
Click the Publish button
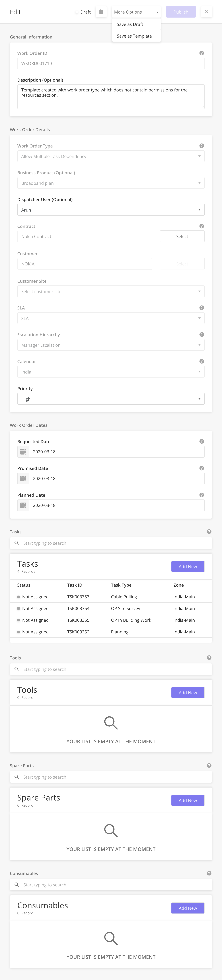[x=181, y=12]
